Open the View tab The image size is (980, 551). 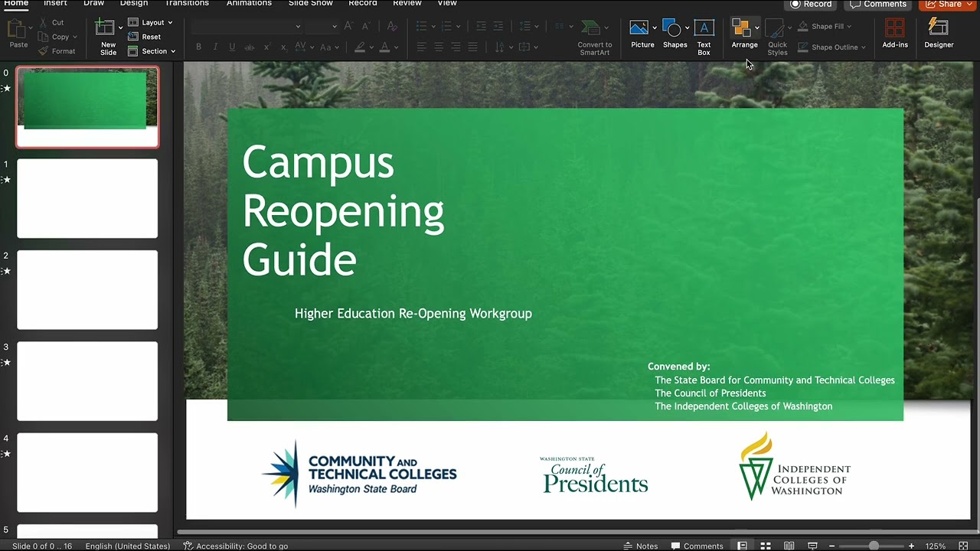point(447,4)
